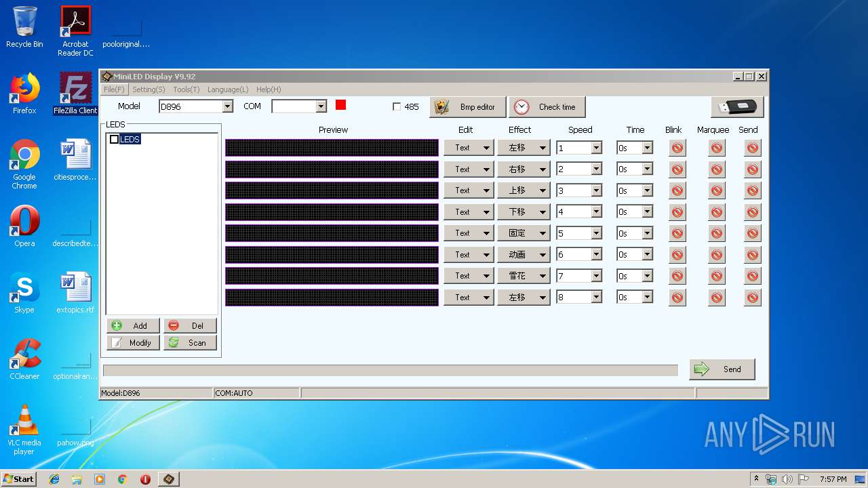Toggle Blink icon for speed 2 row

(677, 169)
